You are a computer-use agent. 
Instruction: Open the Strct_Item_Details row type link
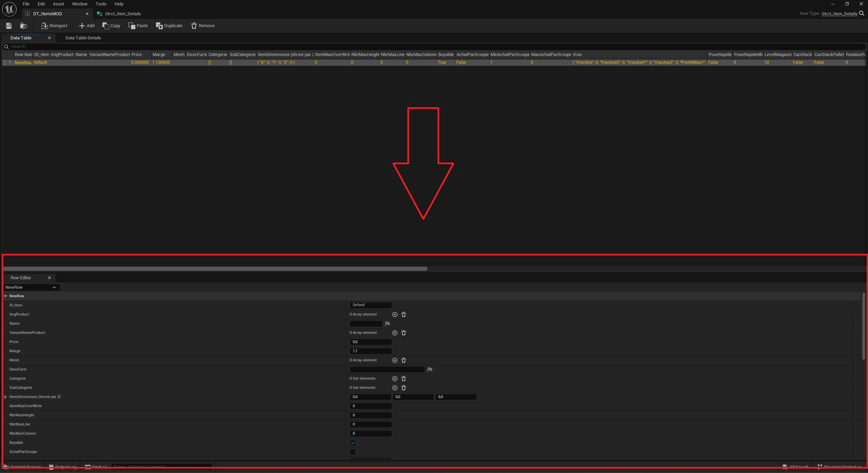839,14
